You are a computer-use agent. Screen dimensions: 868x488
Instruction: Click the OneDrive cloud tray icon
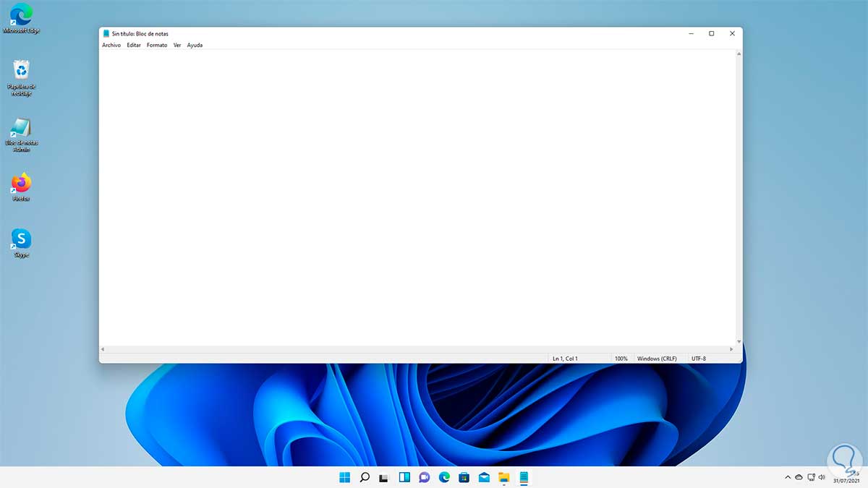coord(799,477)
